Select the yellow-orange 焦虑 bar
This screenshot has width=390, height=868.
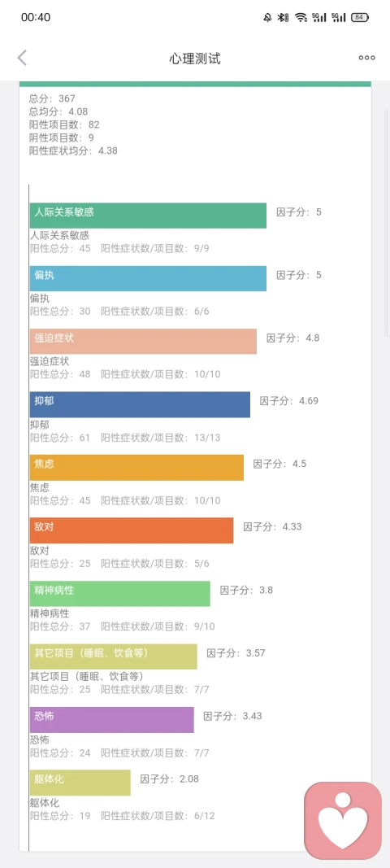point(136,468)
